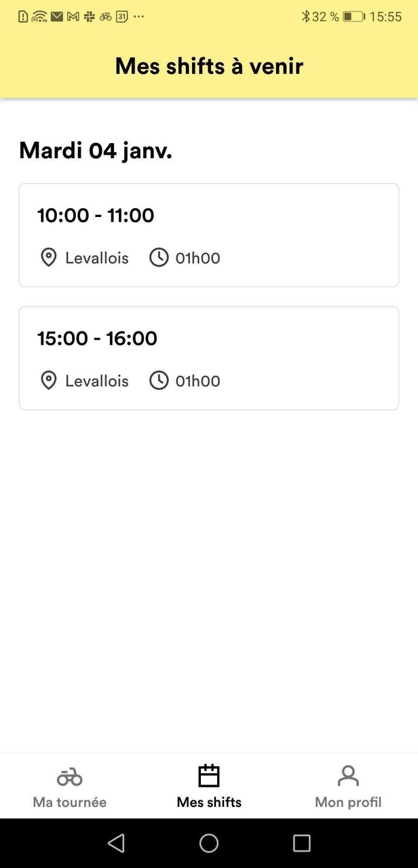418x868 pixels.
Task: Tap the location pin icon in the 15:00 - 16:00 shift
Action: click(x=48, y=380)
